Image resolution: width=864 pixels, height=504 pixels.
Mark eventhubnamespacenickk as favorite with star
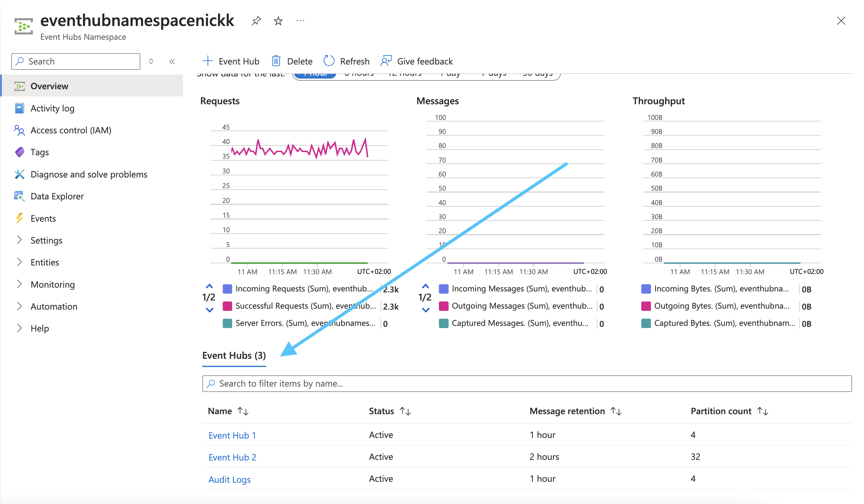tap(278, 21)
